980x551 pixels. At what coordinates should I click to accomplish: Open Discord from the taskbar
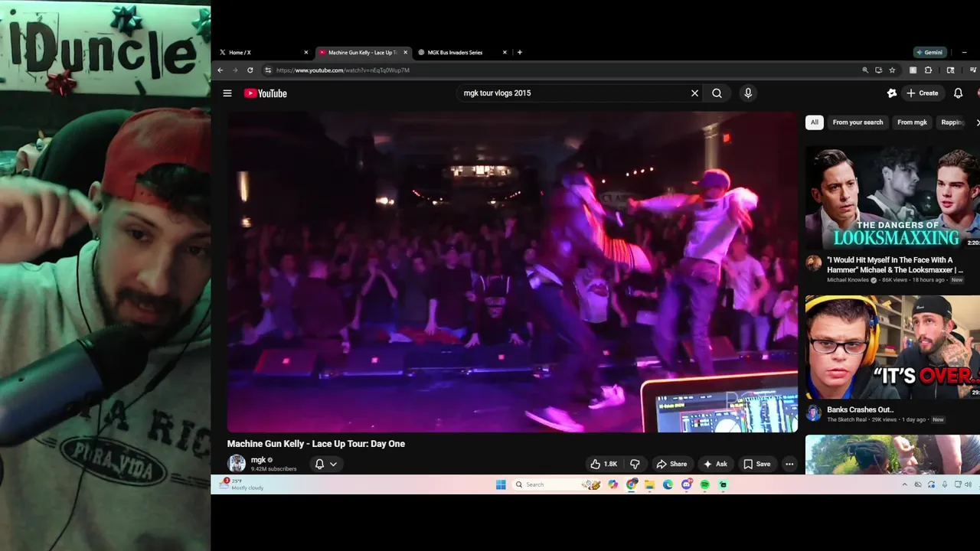(687, 484)
